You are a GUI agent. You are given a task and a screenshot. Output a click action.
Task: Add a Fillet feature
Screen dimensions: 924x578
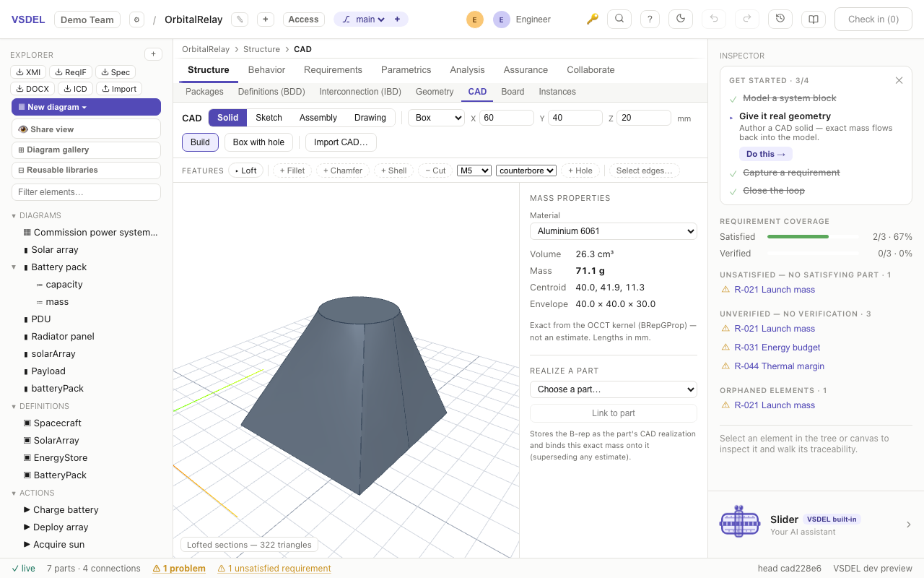(292, 171)
